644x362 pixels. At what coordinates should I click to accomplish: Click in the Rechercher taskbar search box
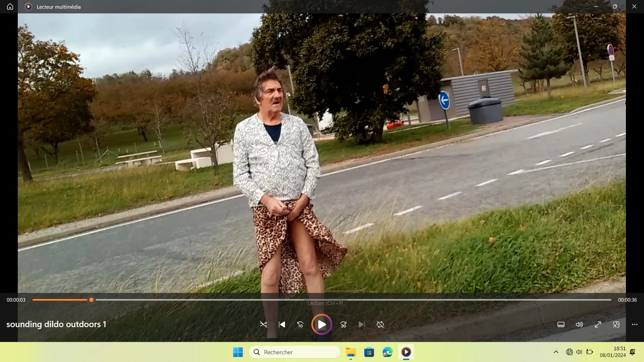pyautogui.click(x=294, y=352)
